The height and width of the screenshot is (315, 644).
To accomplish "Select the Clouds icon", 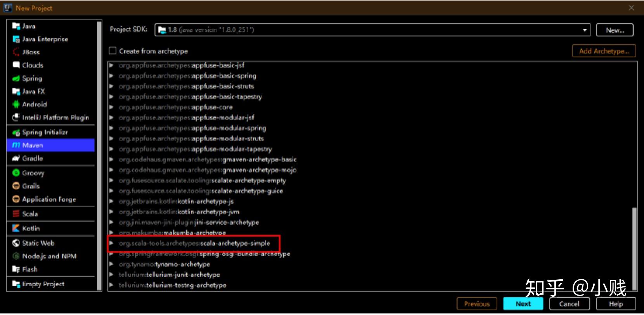I will coord(16,65).
